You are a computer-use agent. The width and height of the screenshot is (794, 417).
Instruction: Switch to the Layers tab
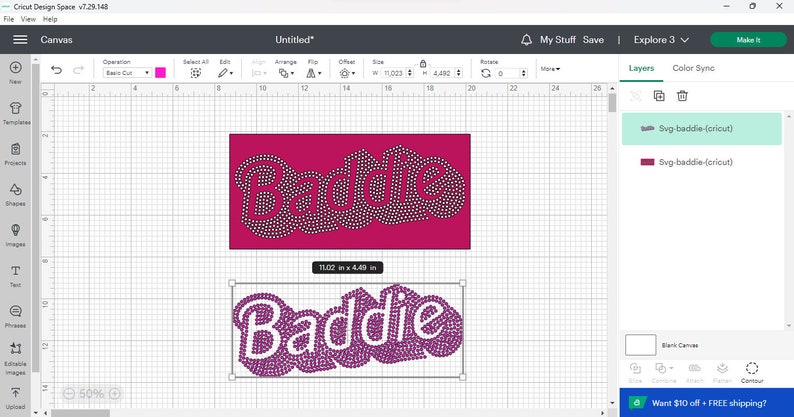(x=641, y=68)
